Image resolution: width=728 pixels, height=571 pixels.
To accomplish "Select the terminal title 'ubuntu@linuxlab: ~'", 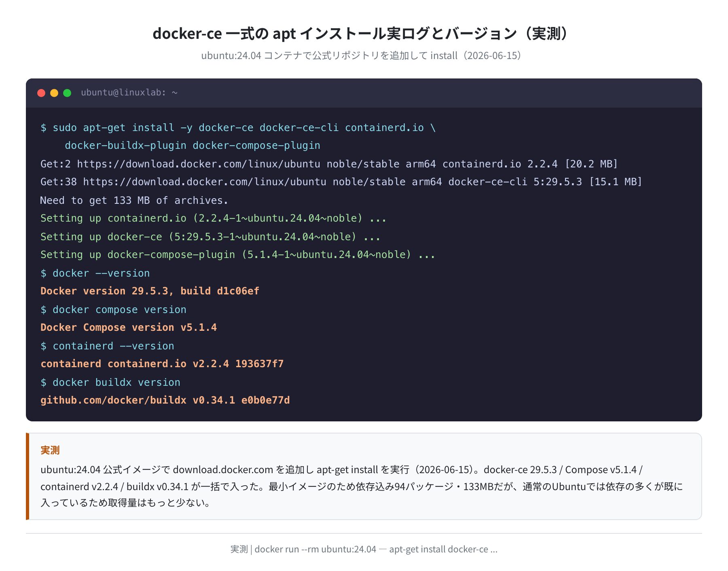I will pyautogui.click(x=129, y=93).
